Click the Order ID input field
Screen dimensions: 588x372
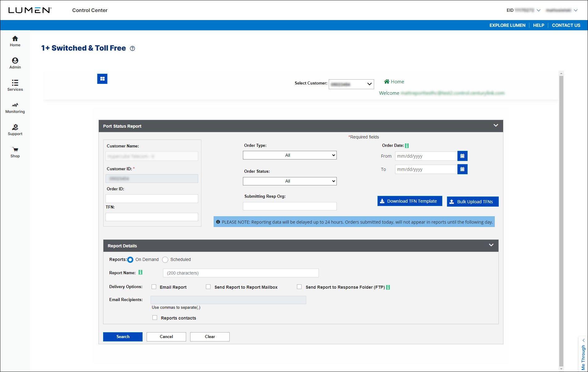(152, 199)
